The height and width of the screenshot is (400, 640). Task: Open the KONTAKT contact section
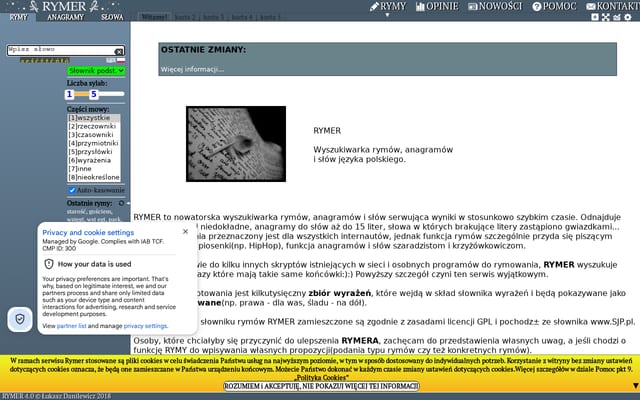coord(613,7)
